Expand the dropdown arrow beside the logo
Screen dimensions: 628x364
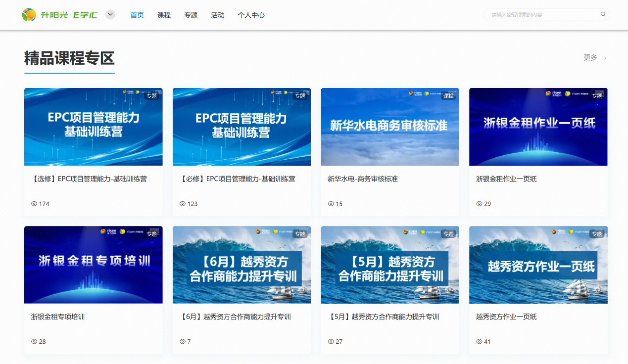click(x=110, y=15)
